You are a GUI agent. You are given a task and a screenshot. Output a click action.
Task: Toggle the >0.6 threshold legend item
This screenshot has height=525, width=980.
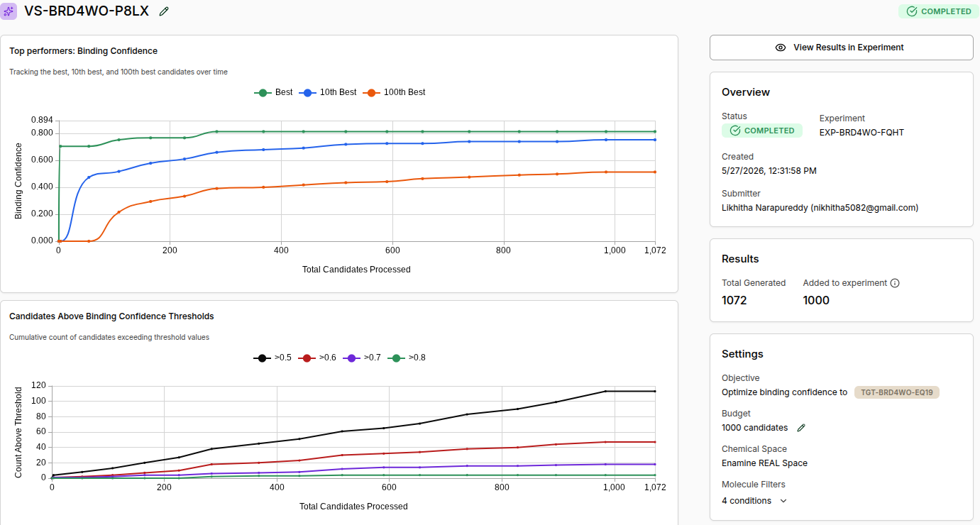317,358
